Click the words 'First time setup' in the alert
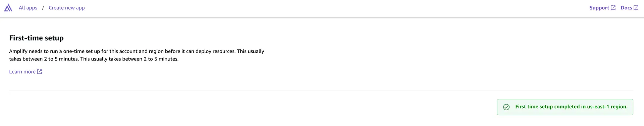 point(534,107)
